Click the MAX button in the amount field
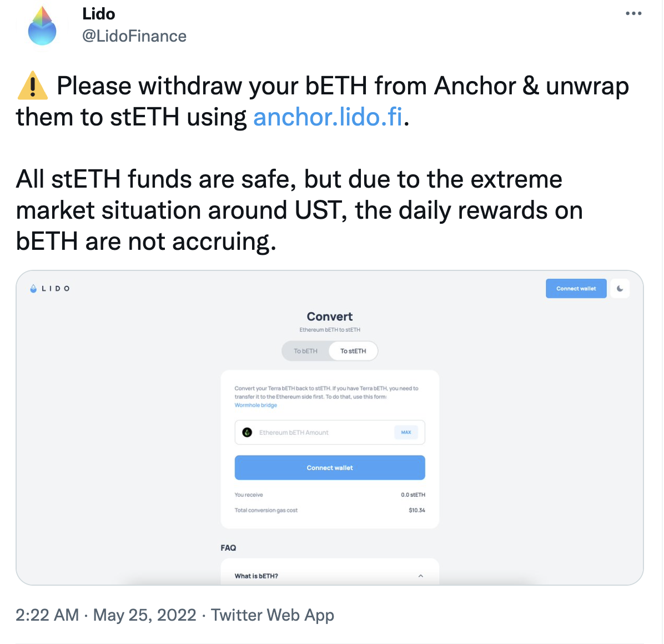 click(406, 432)
